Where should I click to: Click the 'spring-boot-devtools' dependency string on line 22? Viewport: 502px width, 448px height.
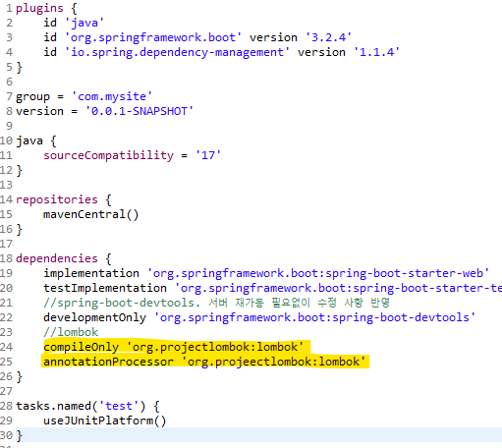tap(314, 317)
